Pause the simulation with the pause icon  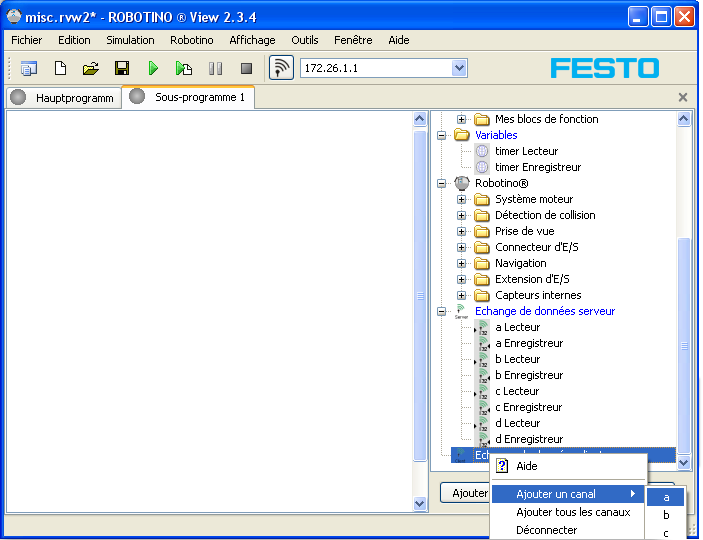(x=215, y=68)
